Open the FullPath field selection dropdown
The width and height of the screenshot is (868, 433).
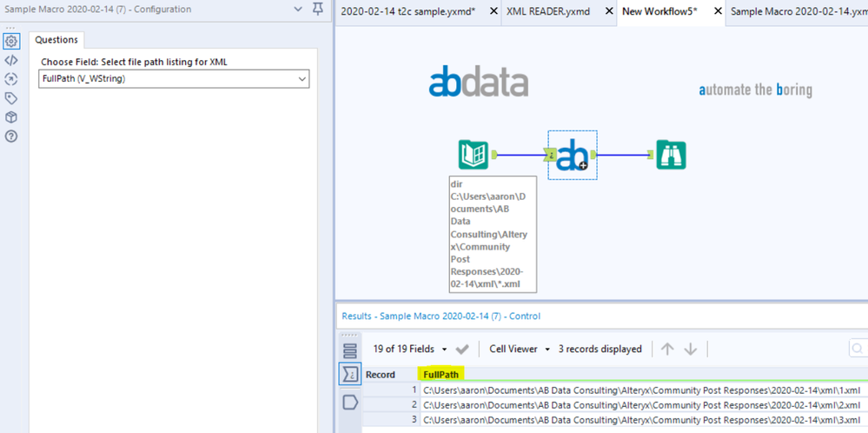click(x=174, y=78)
